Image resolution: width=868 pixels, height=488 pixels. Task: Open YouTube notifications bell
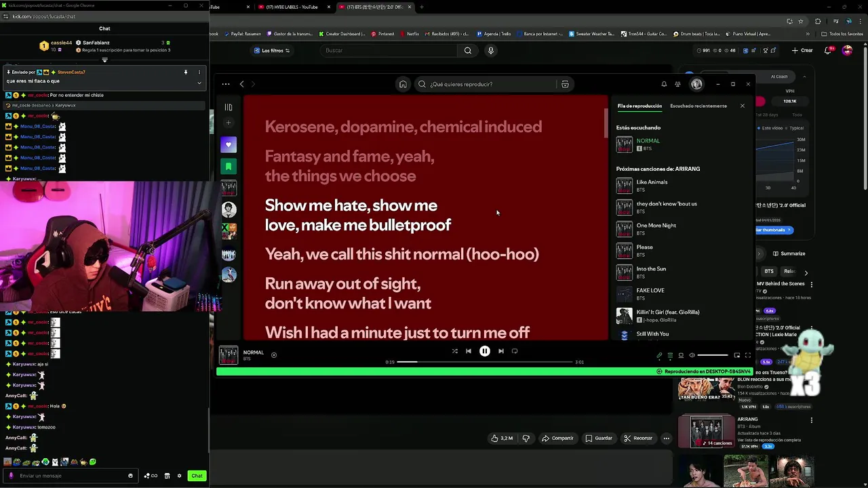(x=829, y=50)
